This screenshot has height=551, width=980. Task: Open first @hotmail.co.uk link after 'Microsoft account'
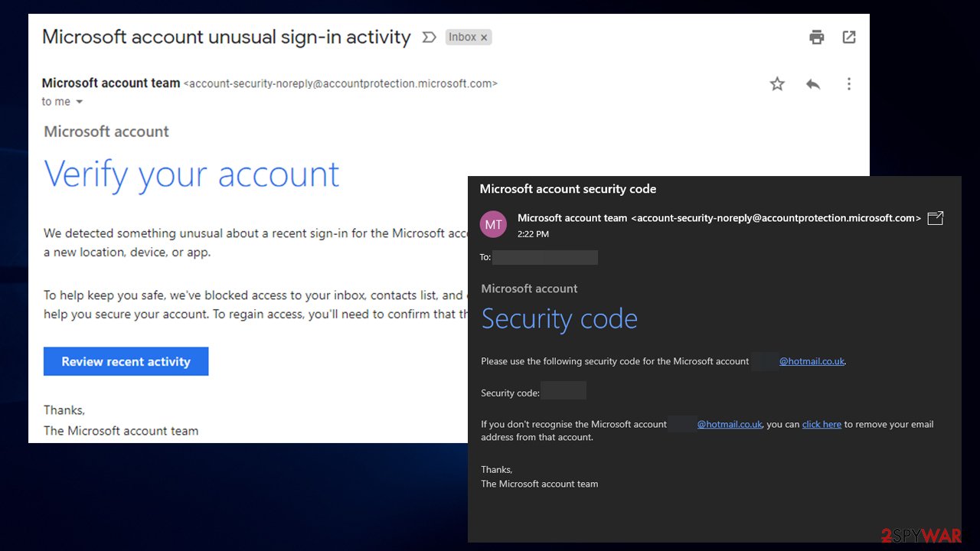pos(812,361)
